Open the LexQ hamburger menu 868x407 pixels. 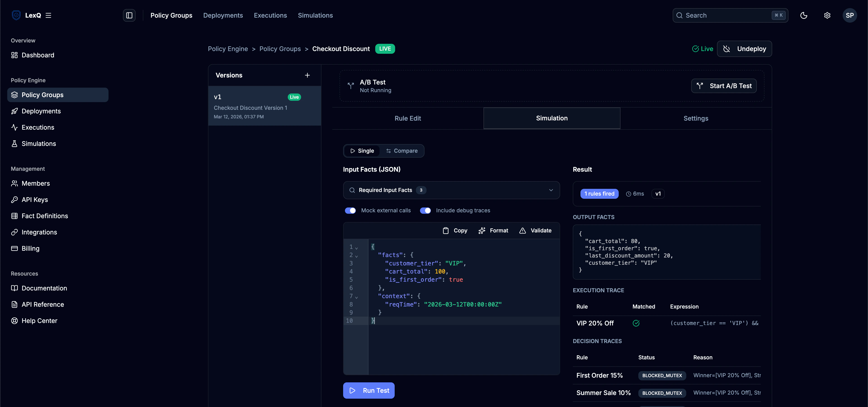tap(48, 15)
